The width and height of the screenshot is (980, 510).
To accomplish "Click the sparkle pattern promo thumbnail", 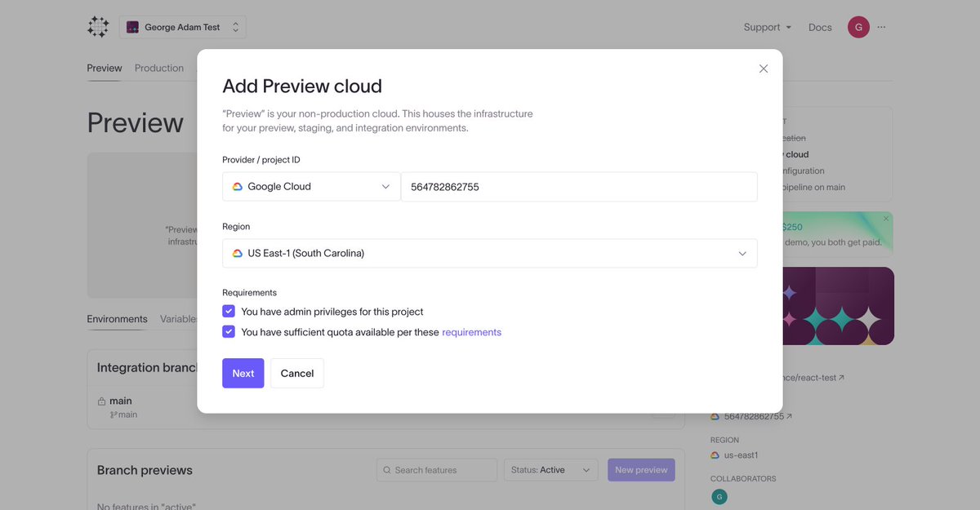I will (838, 306).
